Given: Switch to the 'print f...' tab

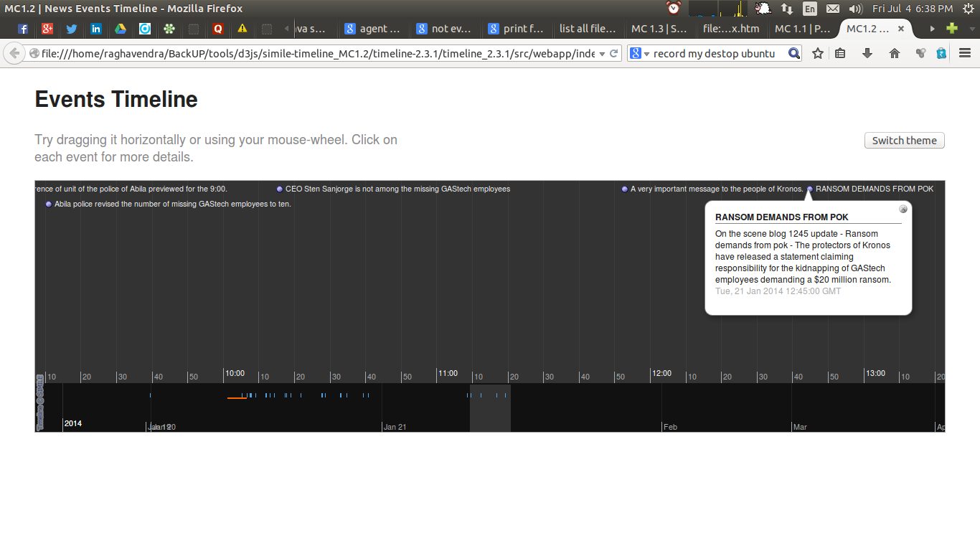Looking at the screenshot, I should tap(516, 29).
